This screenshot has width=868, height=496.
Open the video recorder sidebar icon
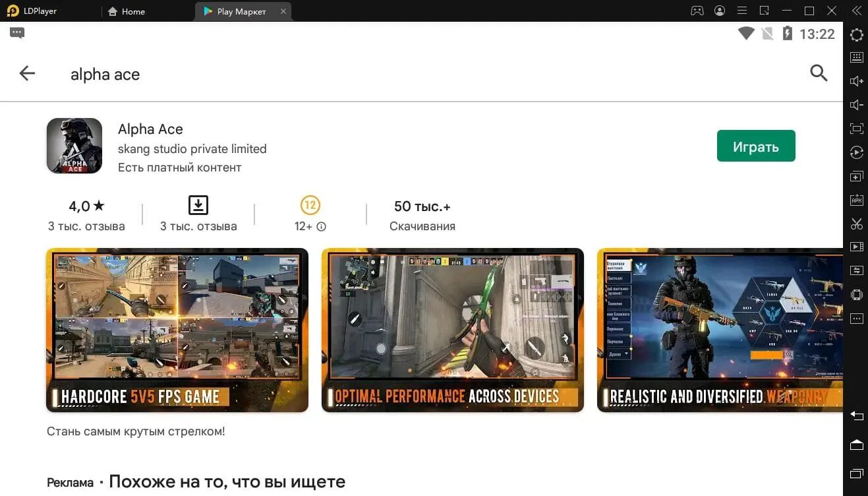(857, 247)
